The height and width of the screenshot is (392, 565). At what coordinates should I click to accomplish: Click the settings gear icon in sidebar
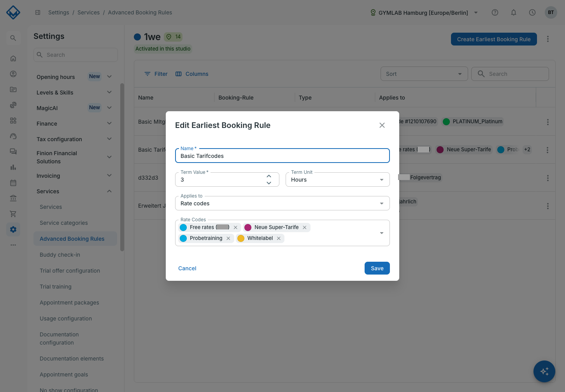pyautogui.click(x=13, y=229)
